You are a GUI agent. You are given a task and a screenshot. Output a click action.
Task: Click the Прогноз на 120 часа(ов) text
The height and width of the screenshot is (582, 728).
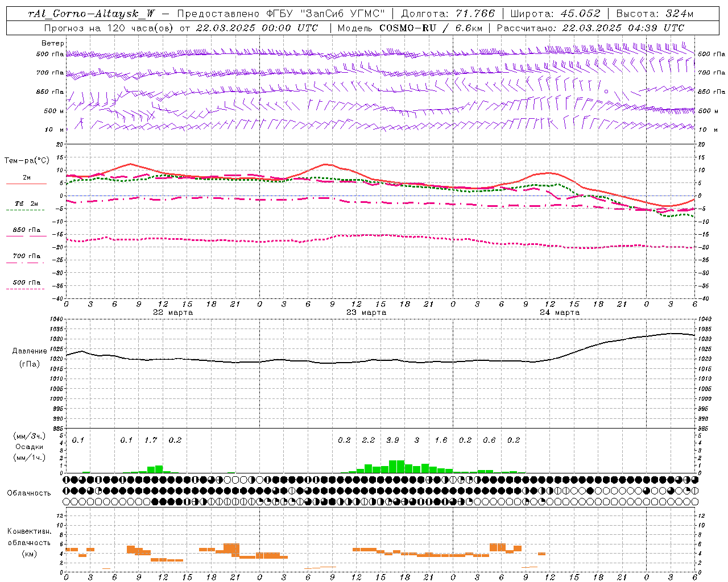tap(109, 28)
